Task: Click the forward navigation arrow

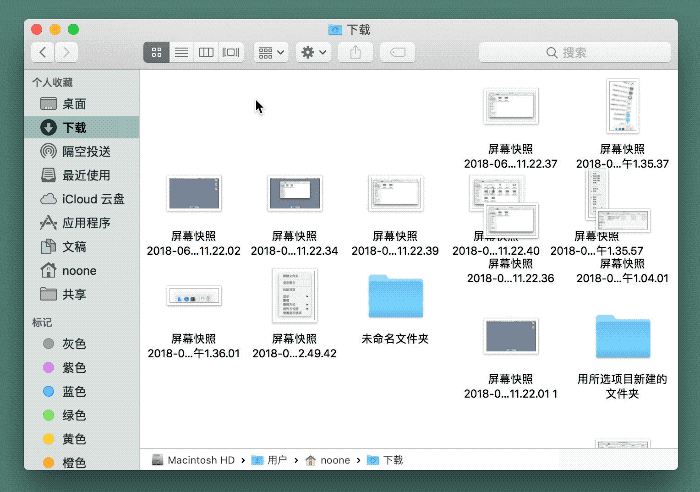Action: point(67,52)
